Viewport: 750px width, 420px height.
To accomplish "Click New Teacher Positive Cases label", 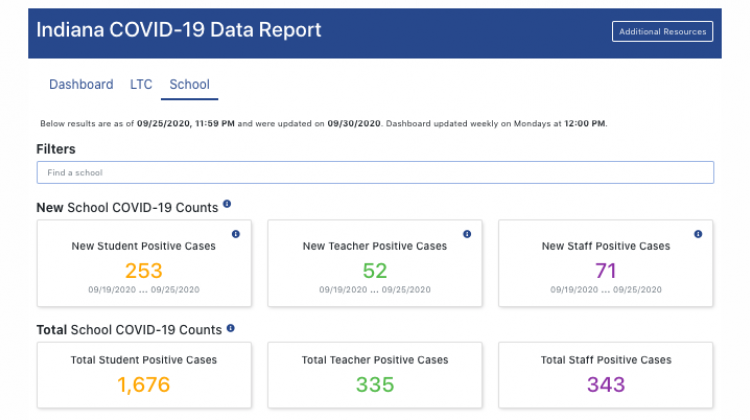I will pos(375,246).
